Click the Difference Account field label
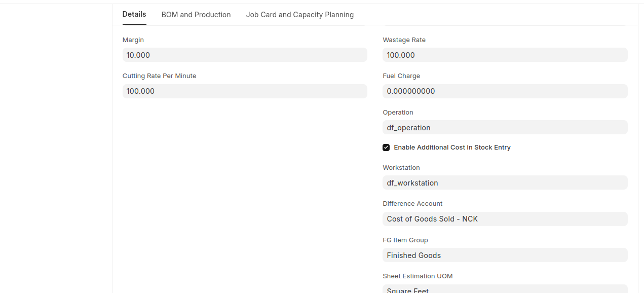This screenshot has width=644, height=293. [412, 204]
